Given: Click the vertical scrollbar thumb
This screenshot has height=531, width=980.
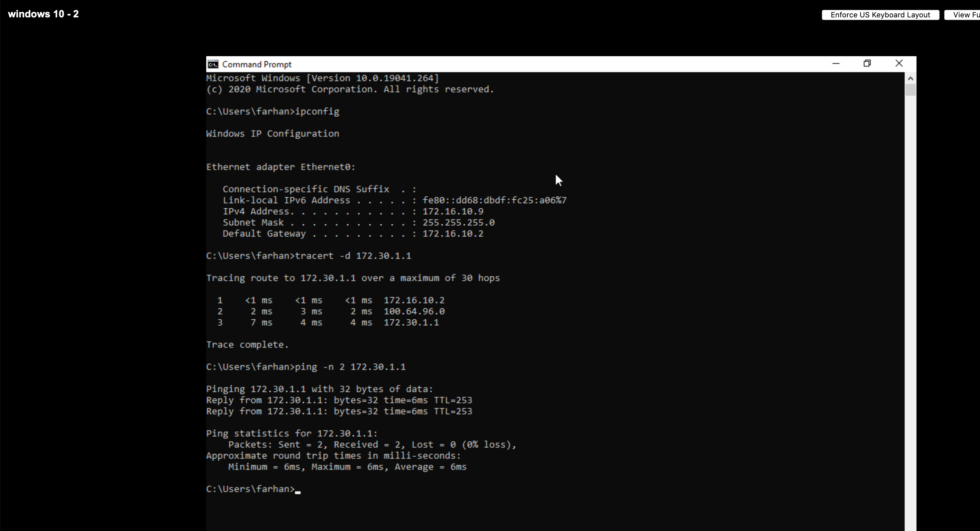Looking at the screenshot, I should [910, 90].
